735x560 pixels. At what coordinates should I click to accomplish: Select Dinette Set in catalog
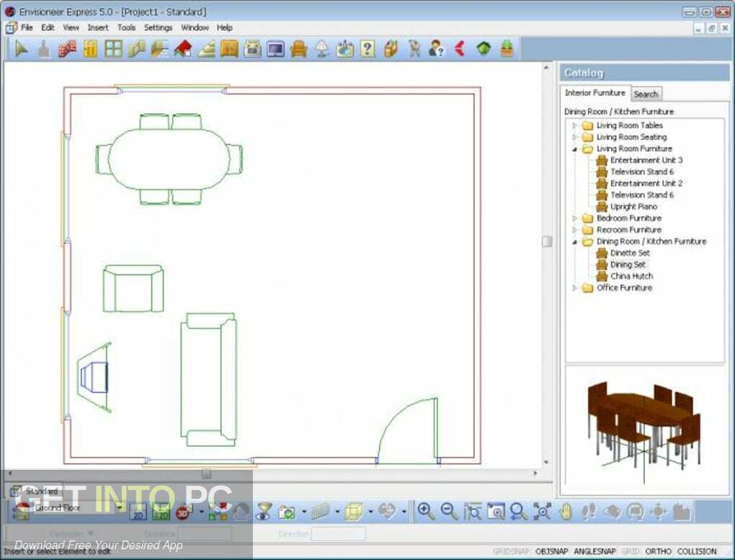pyautogui.click(x=630, y=253)
